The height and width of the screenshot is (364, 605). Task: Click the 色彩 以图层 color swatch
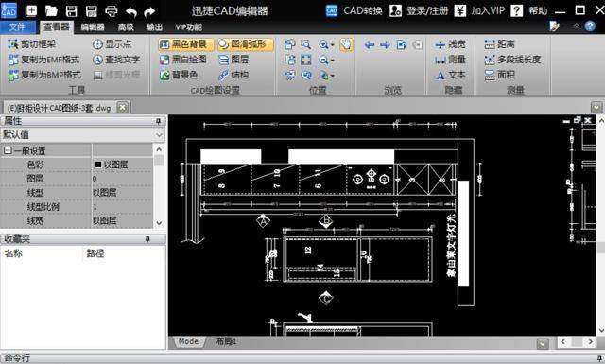(x=98, y=165)
